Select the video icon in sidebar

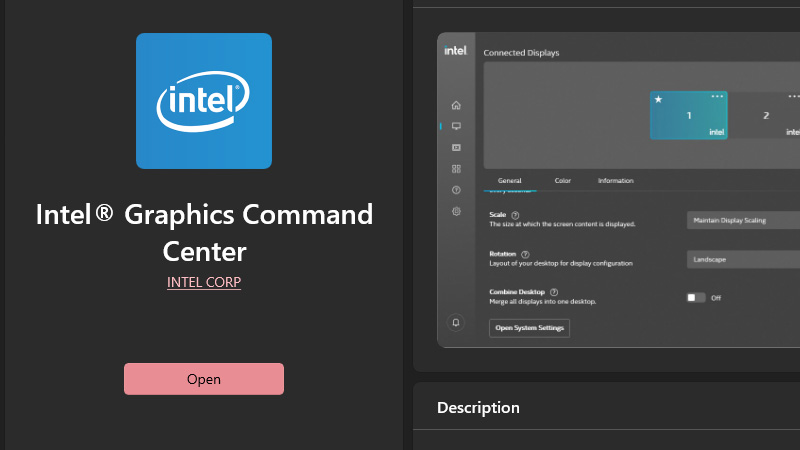pyautogui.click(x=456, y=147)
